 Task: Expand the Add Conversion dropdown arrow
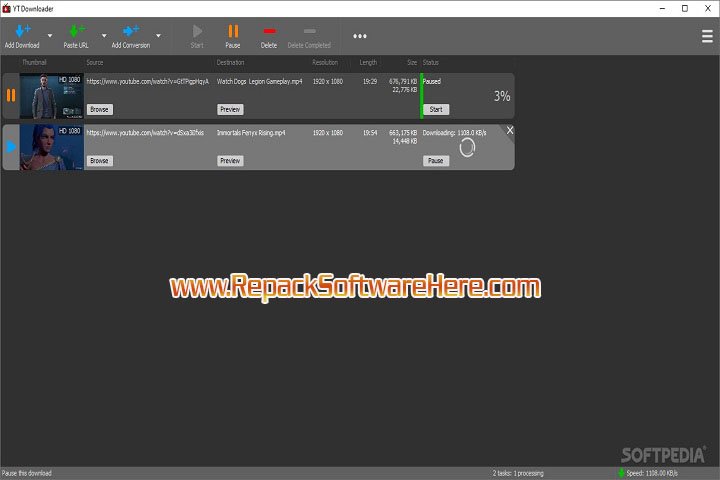coord(158,35)
